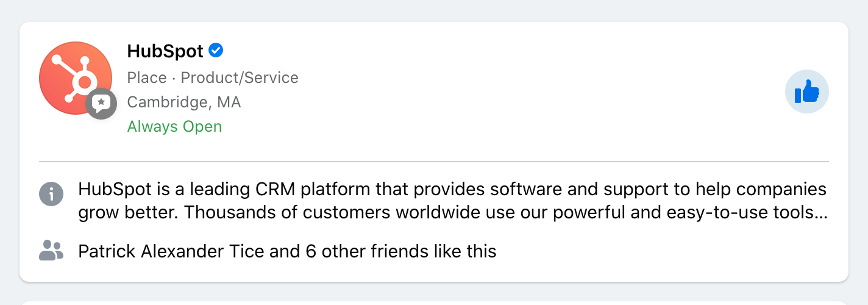Click the horizontal divider under the page header
The width and height of the screenshot is (868, 305).
point(434,162)
